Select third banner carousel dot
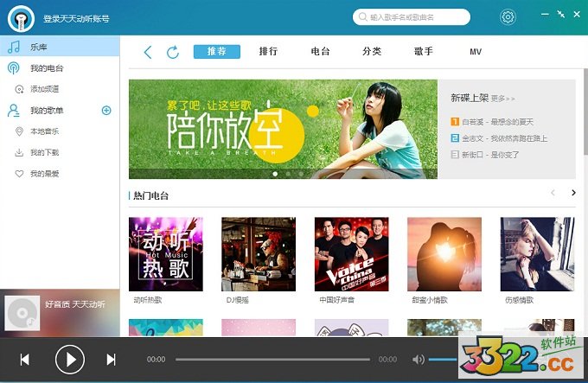The height and width of the screenshot is (383, 588). (x=301, y=174)
